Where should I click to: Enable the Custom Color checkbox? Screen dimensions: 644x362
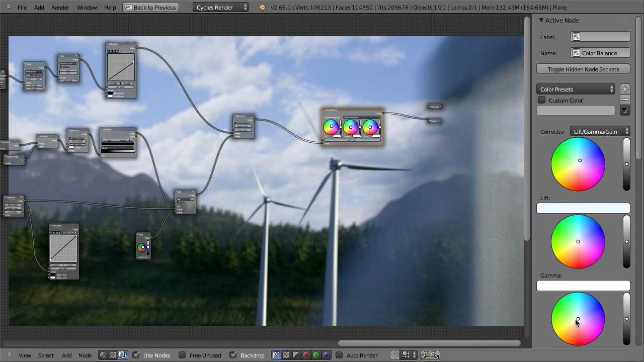click(x=542, y=100)
